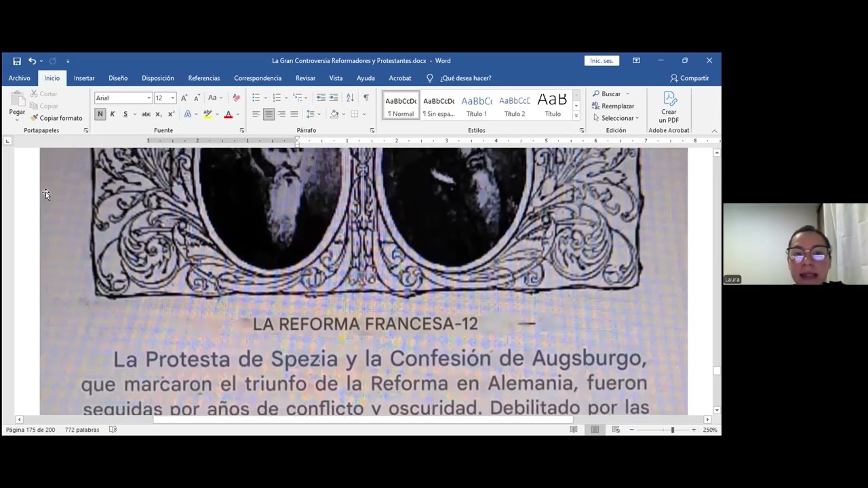The height and width of the screenshot is (488, 868).
Task: Open the Revisar tab
Action: point(305,78)
